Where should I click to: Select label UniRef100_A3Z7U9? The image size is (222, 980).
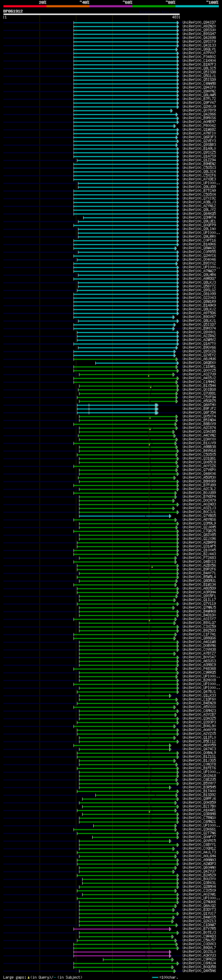[199, 374]
